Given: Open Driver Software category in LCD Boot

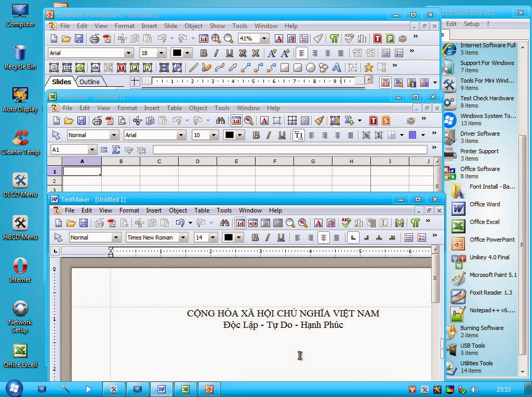Looking at the screenshot, I should (480, 137).
